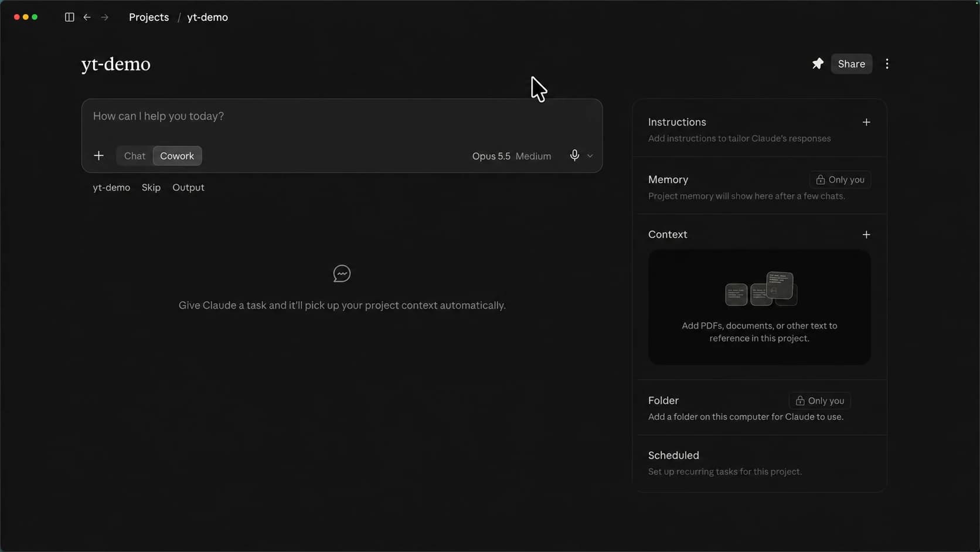Click the yt-demo page title
This screenshot has height=552, width=980.
(115, 64)
